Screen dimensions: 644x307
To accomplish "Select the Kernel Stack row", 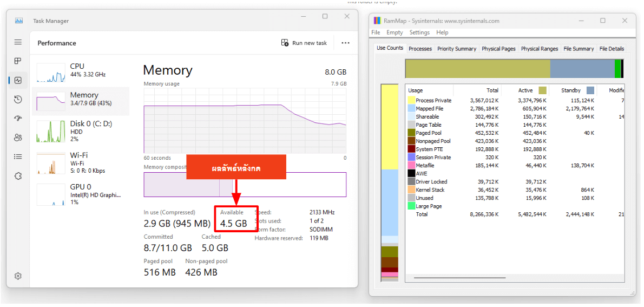I will pos(515,190).
